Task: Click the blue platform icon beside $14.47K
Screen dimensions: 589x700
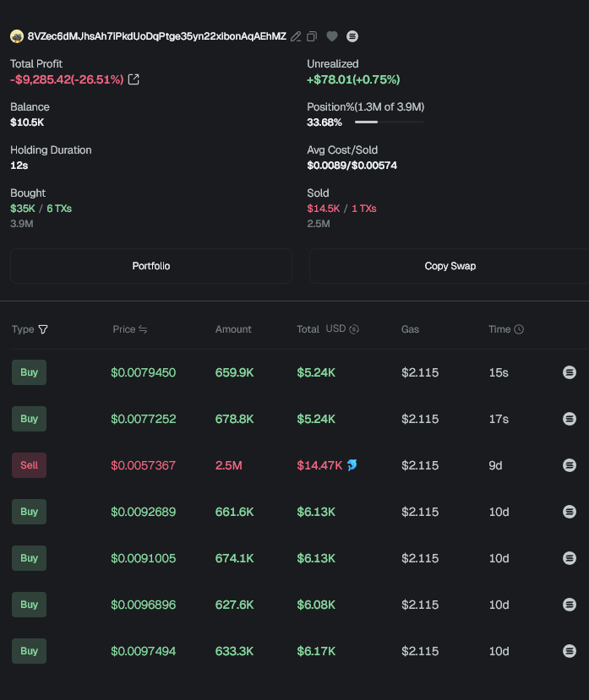Action: [x=352, y=465]
